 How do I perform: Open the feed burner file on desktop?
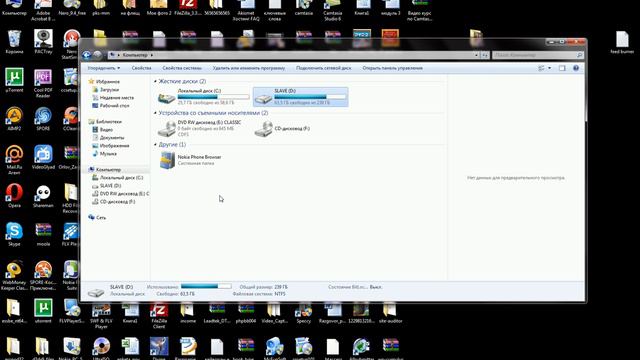622,42
